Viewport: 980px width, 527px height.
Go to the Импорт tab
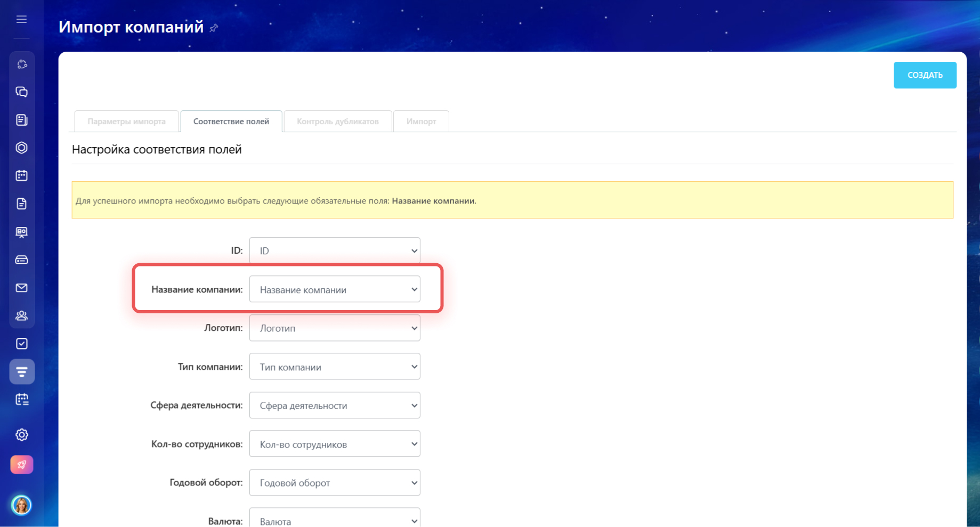[421, 121]
